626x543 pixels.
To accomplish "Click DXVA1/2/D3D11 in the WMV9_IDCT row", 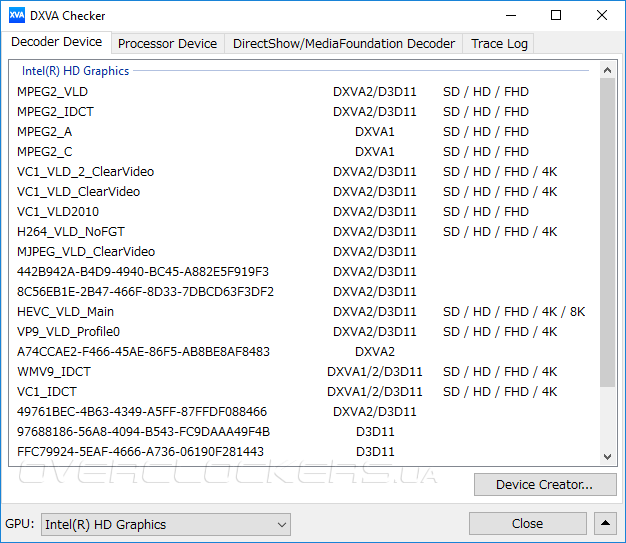I will click(x=374, y=372).
